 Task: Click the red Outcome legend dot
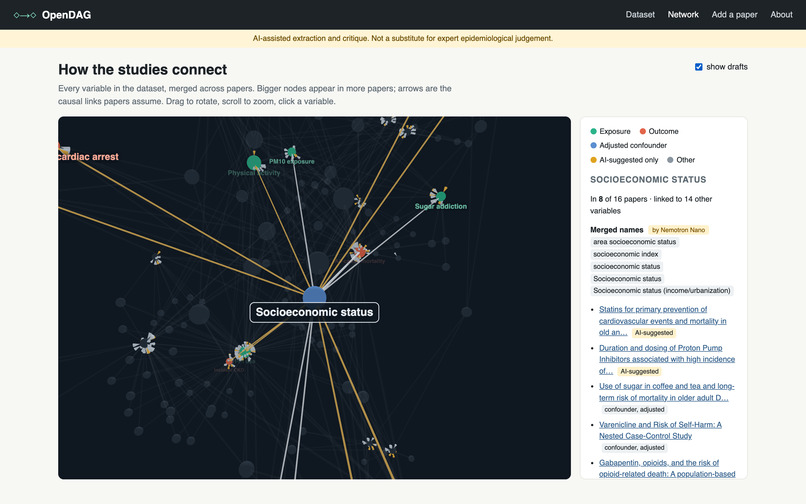pyautogui.click(x=643, y=132)
